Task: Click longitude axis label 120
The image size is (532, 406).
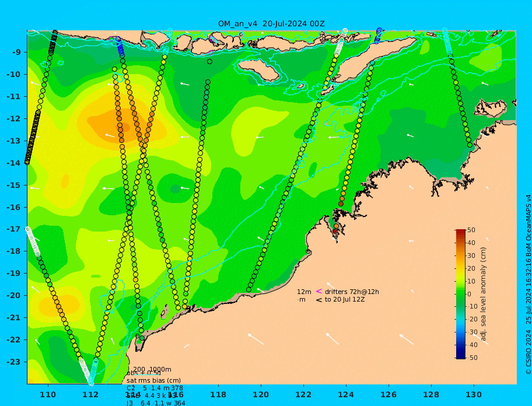Action: pos(261,394)
